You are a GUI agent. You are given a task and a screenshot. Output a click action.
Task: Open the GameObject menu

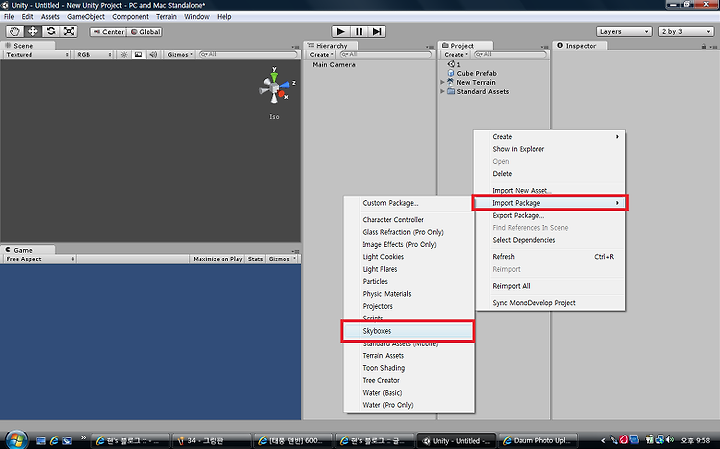coord(86,17)
